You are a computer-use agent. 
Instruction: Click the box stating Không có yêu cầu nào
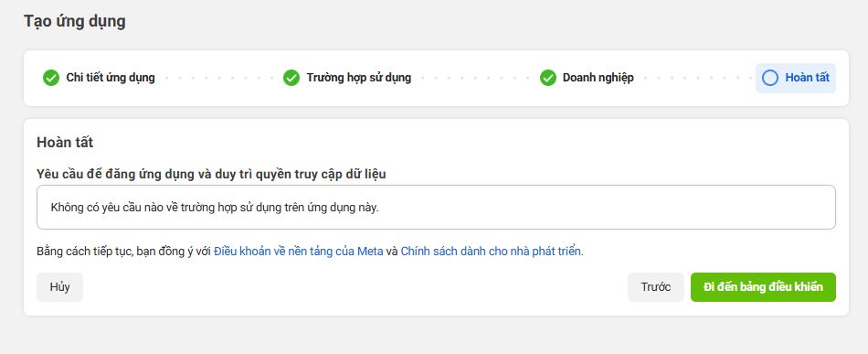436,208
